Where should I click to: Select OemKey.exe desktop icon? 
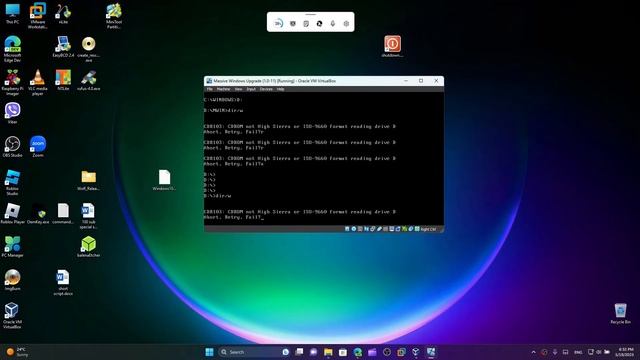click(38, 214)
